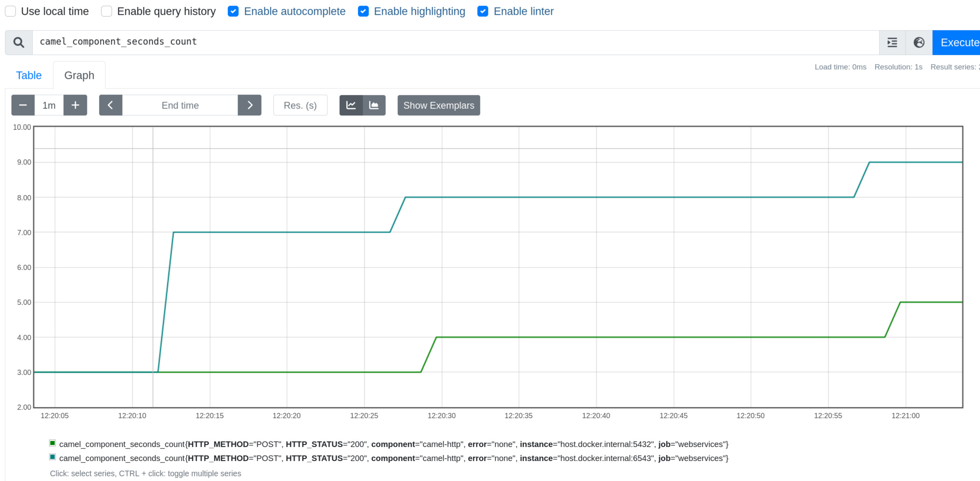
Task: Click the minus icon to widen time range
Action: point(22,105)
